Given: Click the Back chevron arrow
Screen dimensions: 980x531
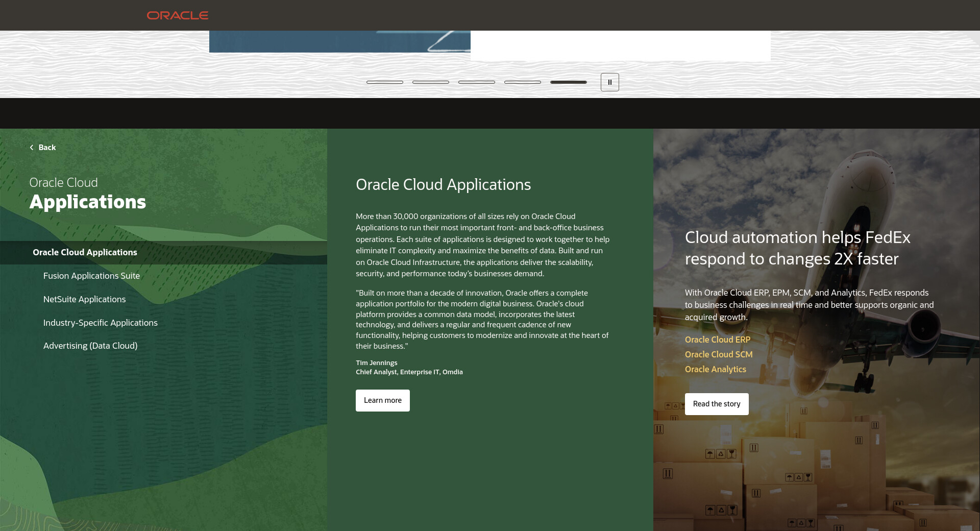Looking at the screenshot, I should click(32, 148).
